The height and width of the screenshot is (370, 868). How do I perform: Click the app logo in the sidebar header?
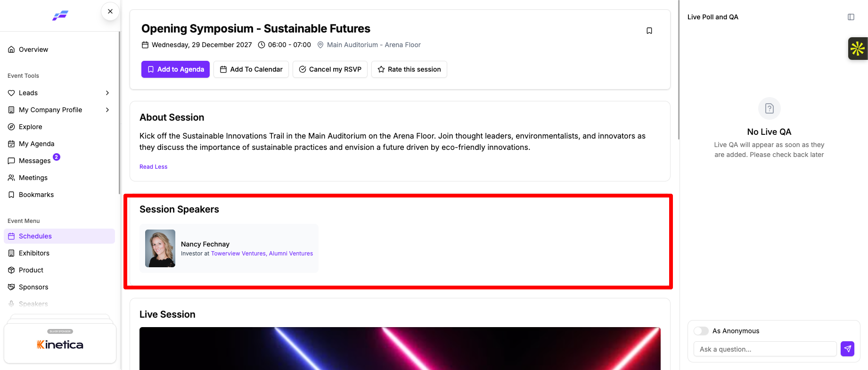click(x=60, y=16)
